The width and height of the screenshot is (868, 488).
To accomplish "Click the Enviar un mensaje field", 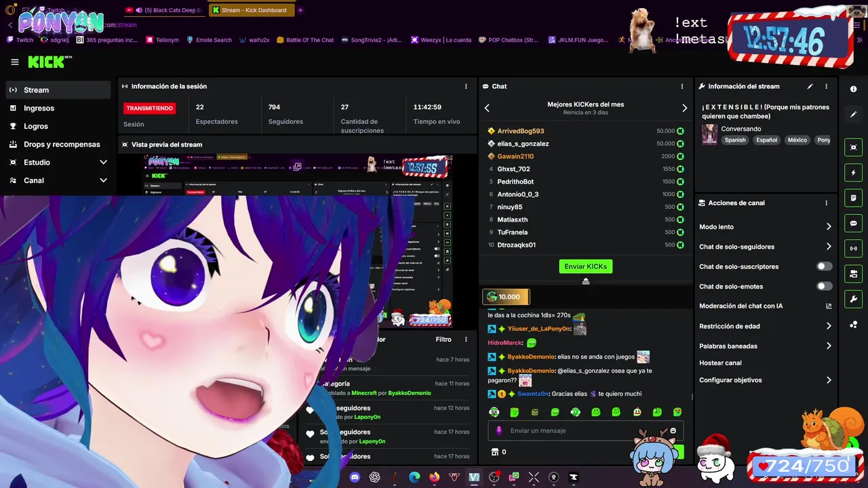I will point(585,430).
